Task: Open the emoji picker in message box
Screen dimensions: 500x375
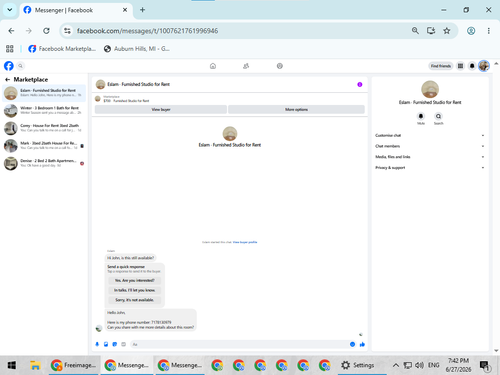Action: pos(352,344)
